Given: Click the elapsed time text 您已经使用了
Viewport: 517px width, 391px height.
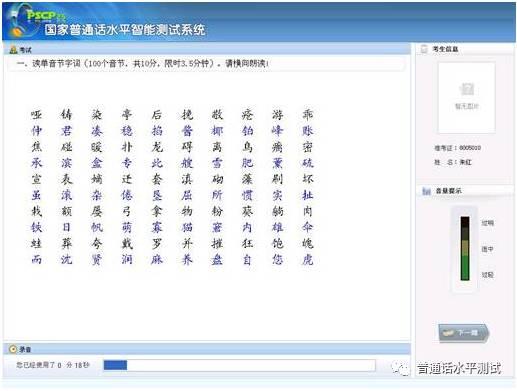Looking at the screenshot, I should click(53, 365).
